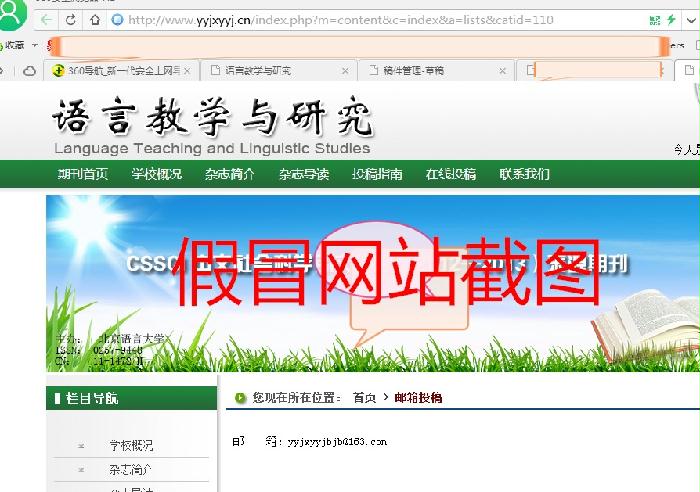Select 学校概况 in the left sidebar
The width and height of the screenshot is (700, 492).
[x=131, y=445]
